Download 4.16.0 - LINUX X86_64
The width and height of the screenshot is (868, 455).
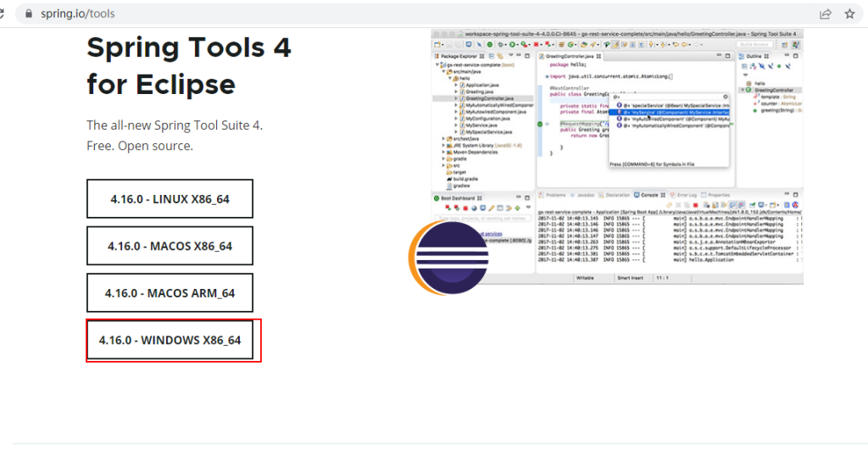[x=170, y=199]
